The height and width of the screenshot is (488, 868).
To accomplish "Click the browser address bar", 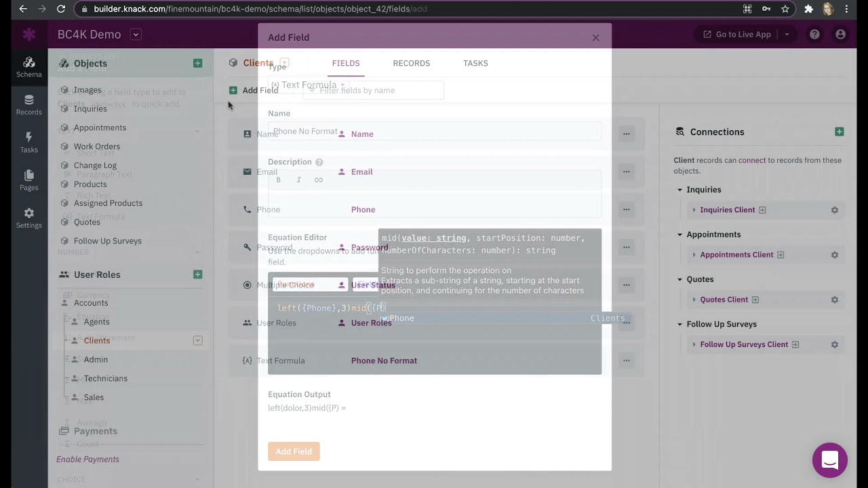I will click(x=407, y=9).
